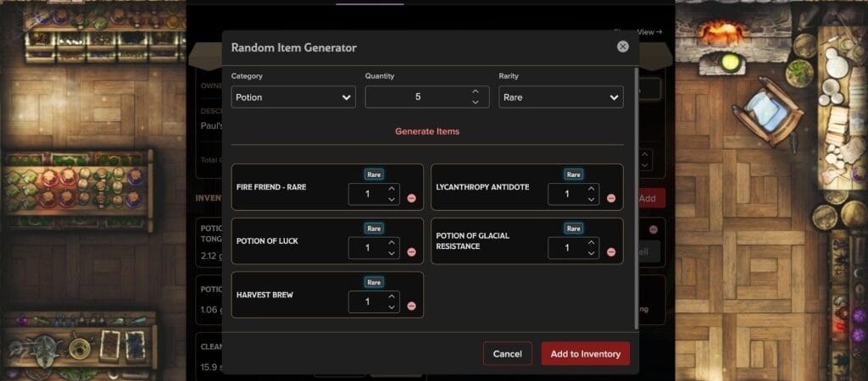Click the HARVEST BREW item name
The height and width of the screenshot is (381, 868).
coord(264,295)
